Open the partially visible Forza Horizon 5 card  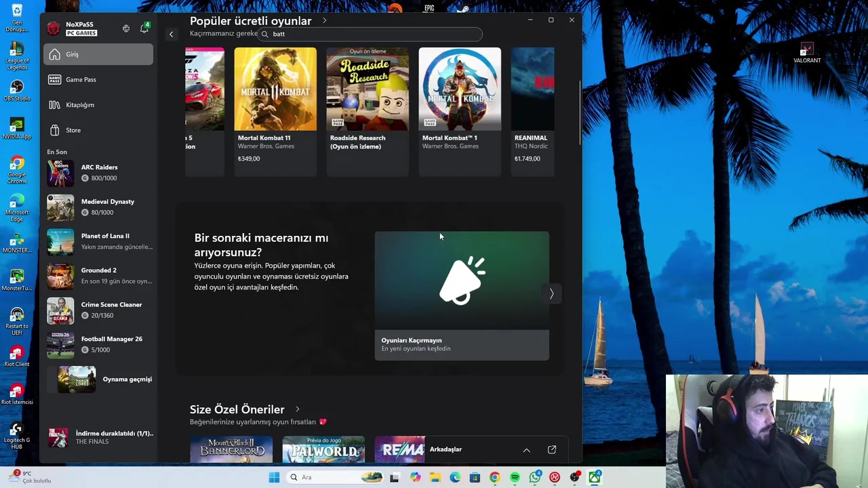[205, 111]
